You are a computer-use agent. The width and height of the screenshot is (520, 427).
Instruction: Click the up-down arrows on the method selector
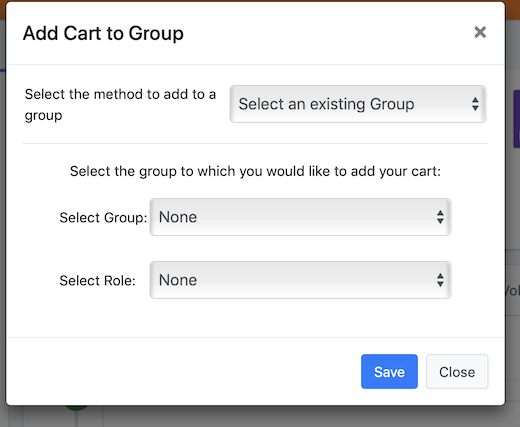(x=475, y=104)
